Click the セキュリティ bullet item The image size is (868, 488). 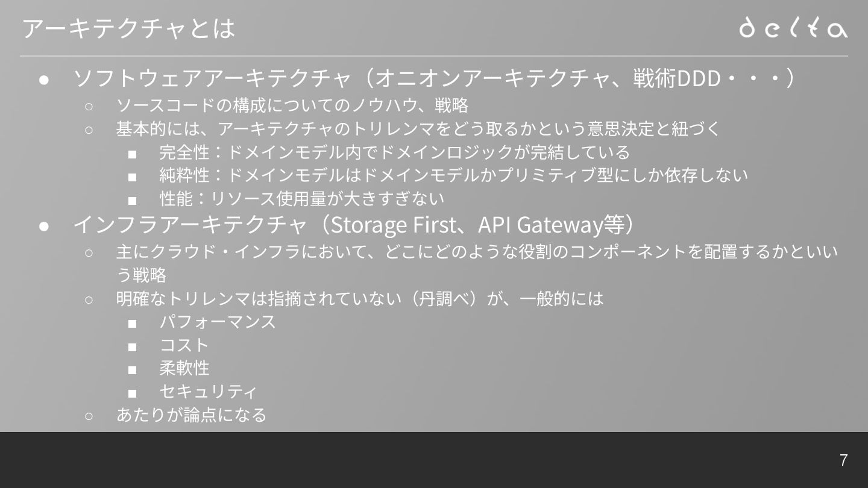pos(208,391)
